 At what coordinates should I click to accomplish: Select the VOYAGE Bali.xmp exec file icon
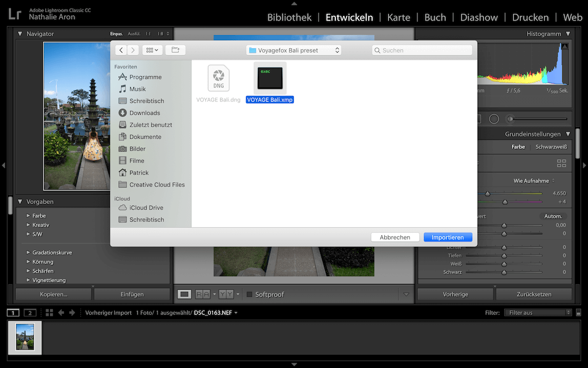point(270,78)
